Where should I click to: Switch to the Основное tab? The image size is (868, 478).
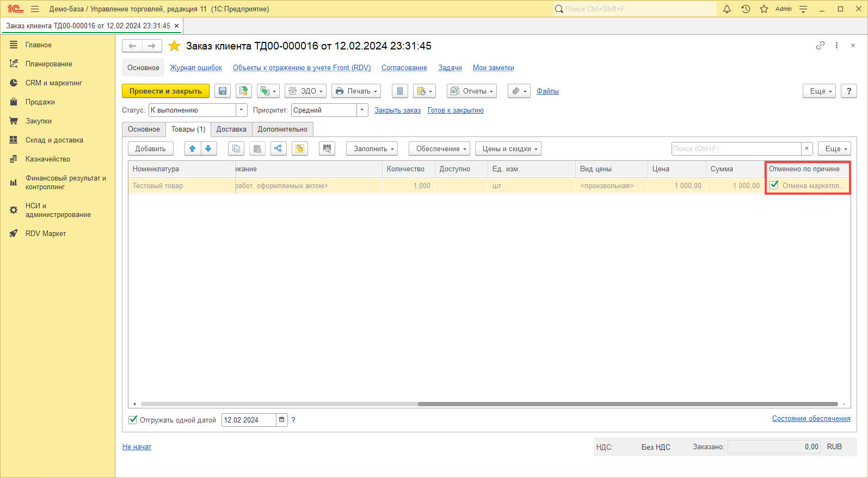[x=144, y=129]
